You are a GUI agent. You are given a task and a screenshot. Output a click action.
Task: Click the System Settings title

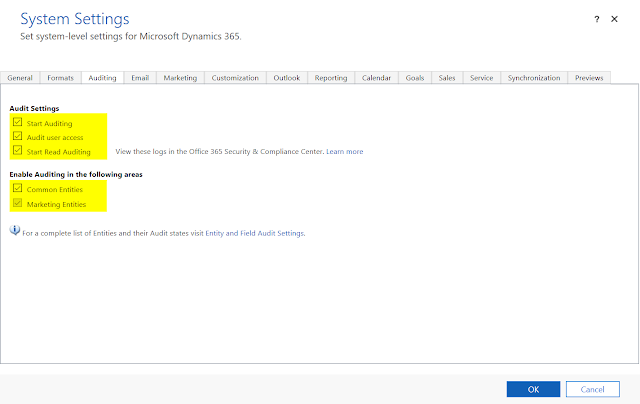[x=75, y=19]
